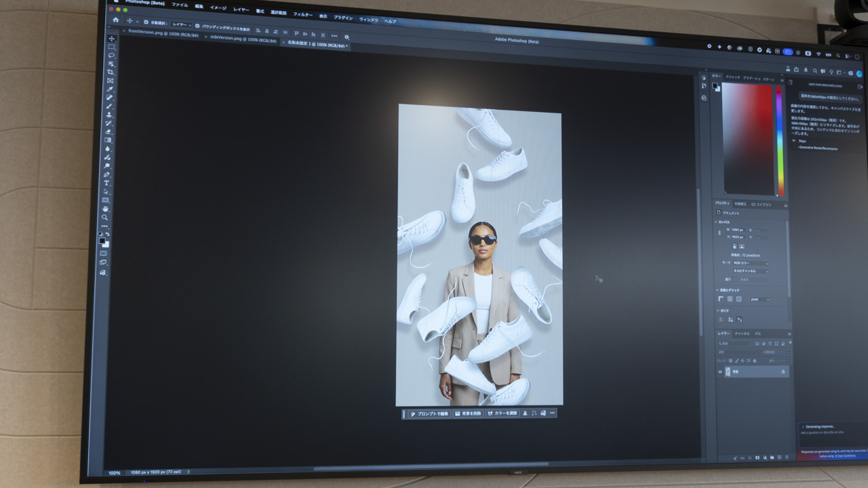868x488 pixels.
Task: Open the ウィンドウ menu
Action: 369,20
